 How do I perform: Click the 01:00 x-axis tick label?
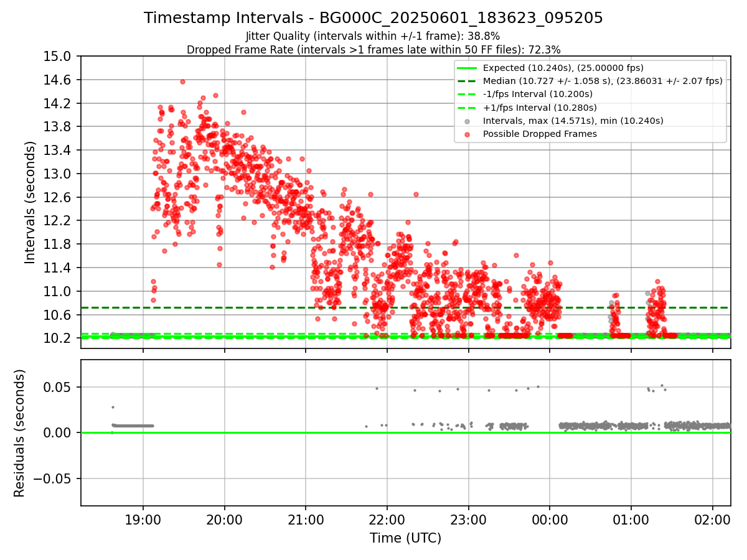631,520
